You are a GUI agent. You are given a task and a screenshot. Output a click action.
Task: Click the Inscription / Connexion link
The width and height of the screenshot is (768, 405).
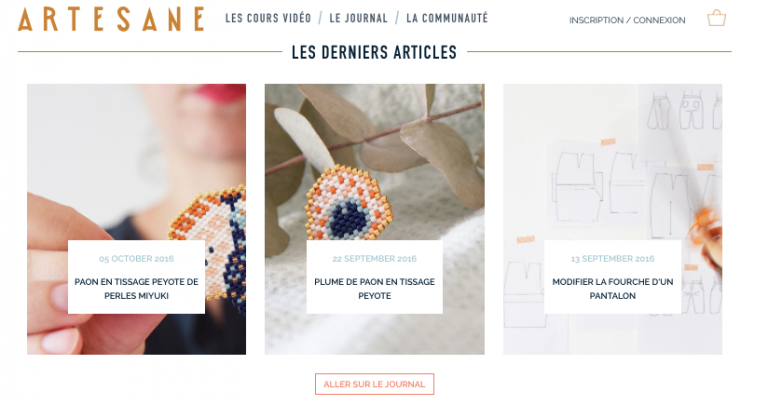coord(627,20)
